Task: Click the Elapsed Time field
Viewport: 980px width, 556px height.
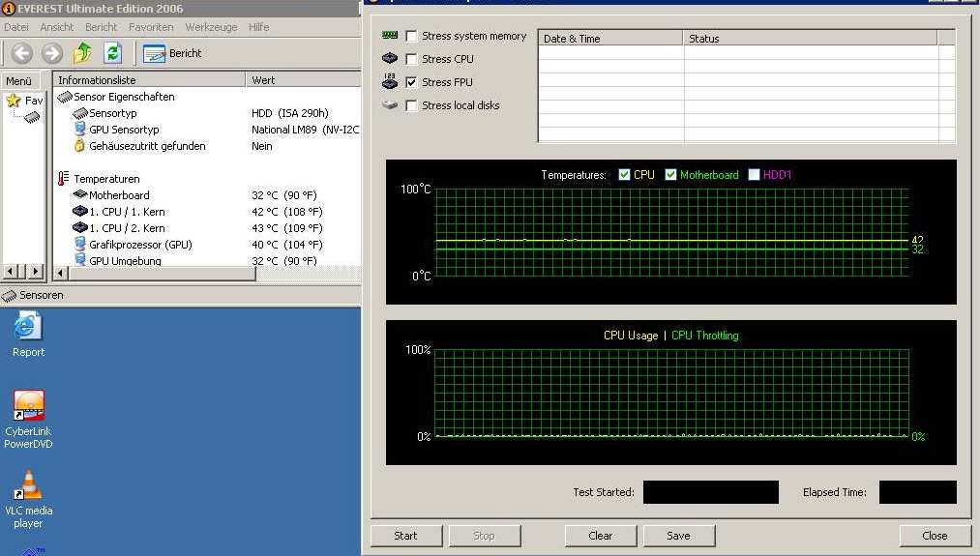Action: [x=917, y=491]
